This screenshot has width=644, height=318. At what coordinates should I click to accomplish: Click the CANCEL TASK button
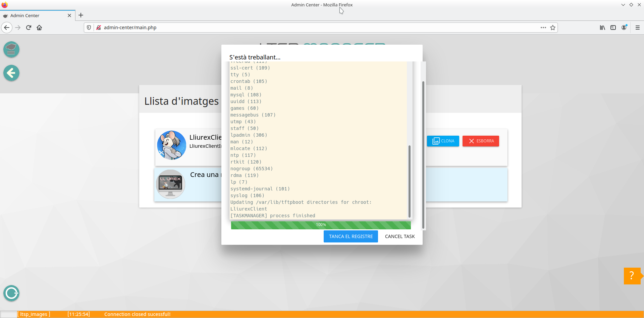coord(400,236)
